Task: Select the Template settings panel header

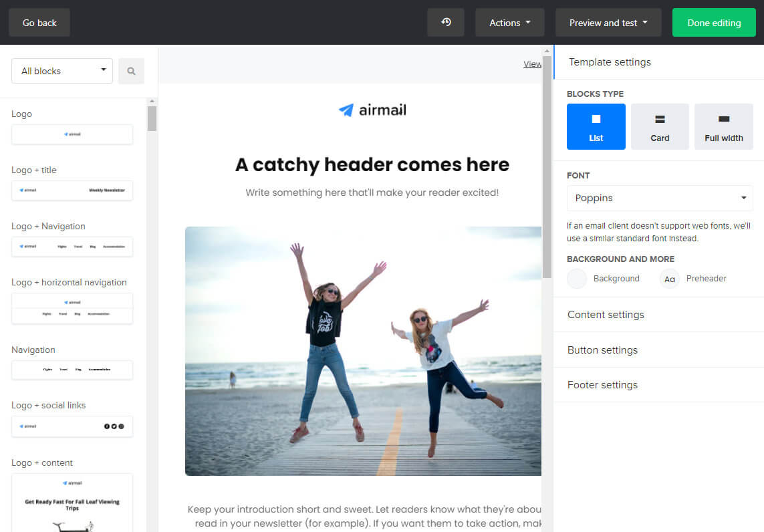Action: [610, 61]
